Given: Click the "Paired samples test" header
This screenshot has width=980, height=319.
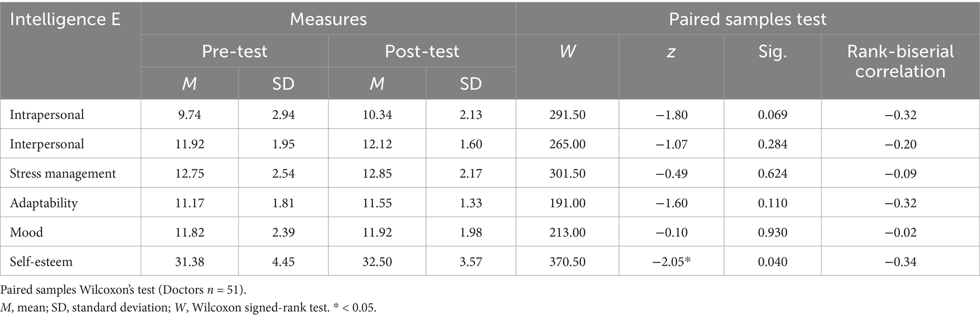Looking at the screenshot, I should [747, 19].
